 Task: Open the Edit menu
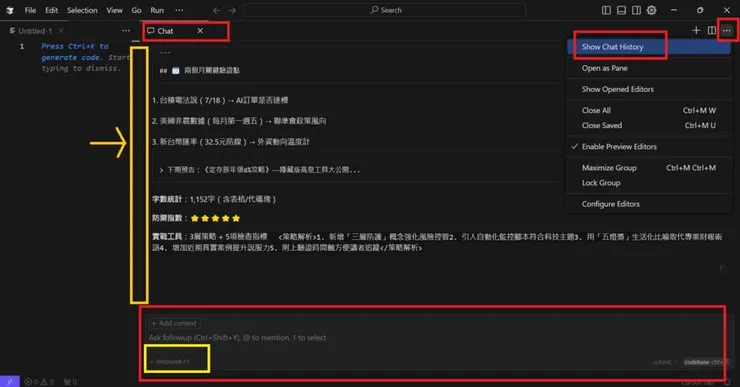pos(51,10)
